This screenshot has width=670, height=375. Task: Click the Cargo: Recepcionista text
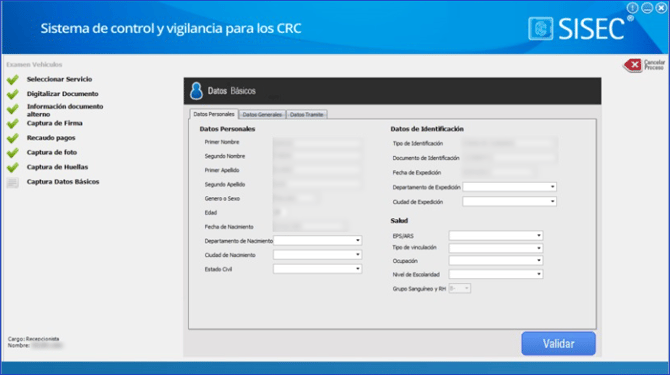click(x=33, y=339)
